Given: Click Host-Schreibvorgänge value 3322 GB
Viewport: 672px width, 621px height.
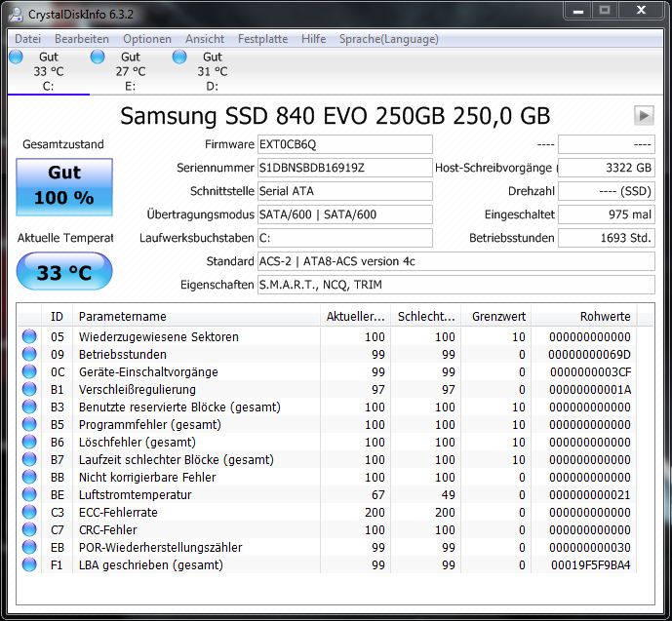Looking at the screenshot, I should [x=607, y=168].
